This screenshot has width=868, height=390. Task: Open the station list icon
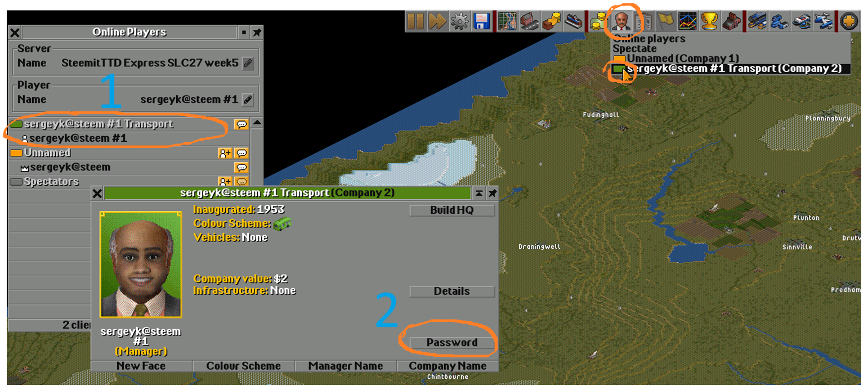pos(573,21)
